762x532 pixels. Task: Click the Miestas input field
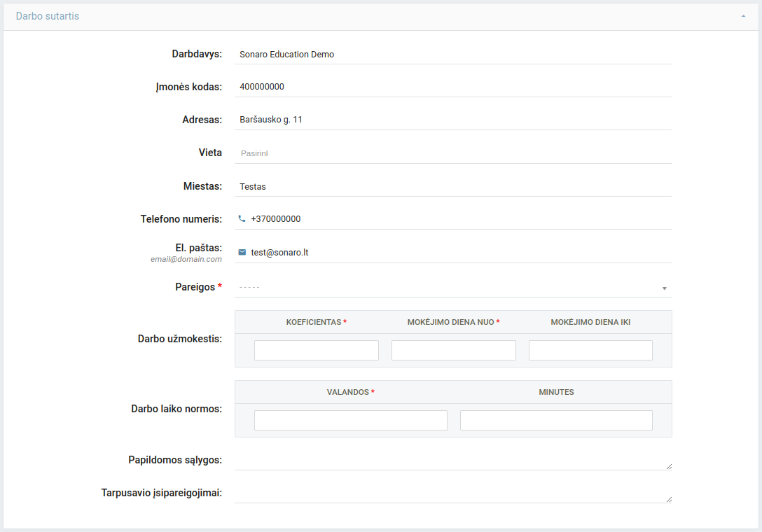click(453, 186)
